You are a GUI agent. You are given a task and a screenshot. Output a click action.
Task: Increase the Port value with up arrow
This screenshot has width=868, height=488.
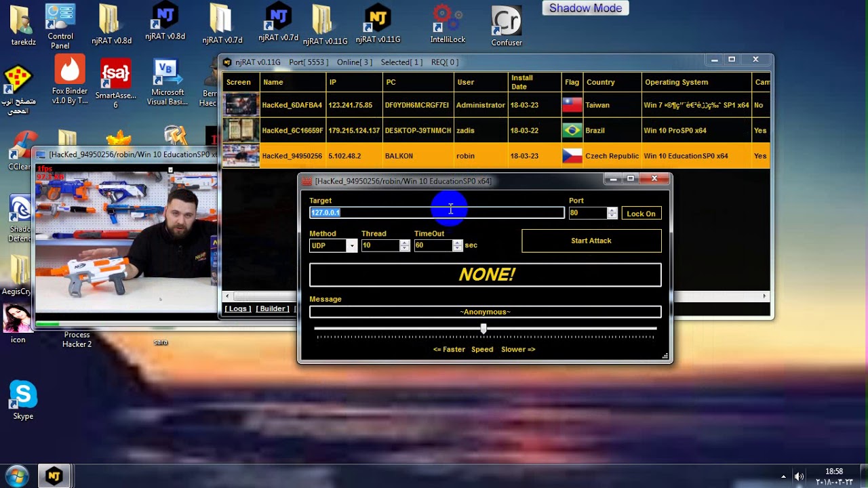[612, 210]
